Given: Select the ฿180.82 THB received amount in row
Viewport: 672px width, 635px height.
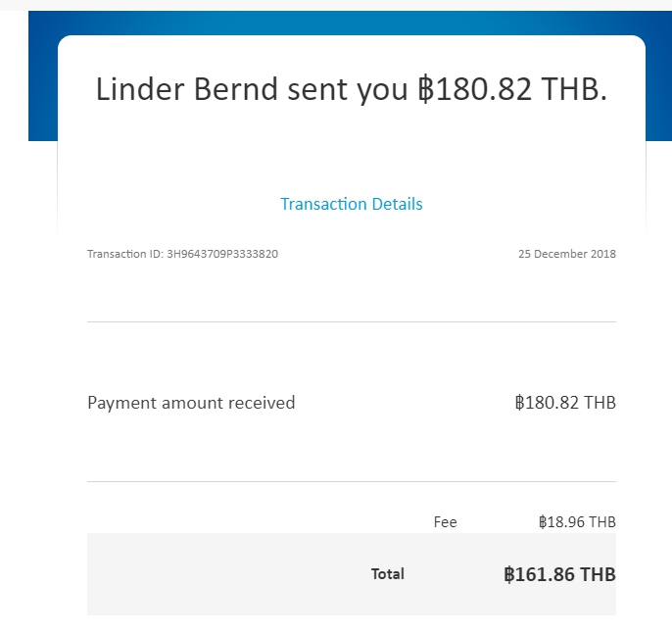Looking at the screenshot, I should pos(564,403).
